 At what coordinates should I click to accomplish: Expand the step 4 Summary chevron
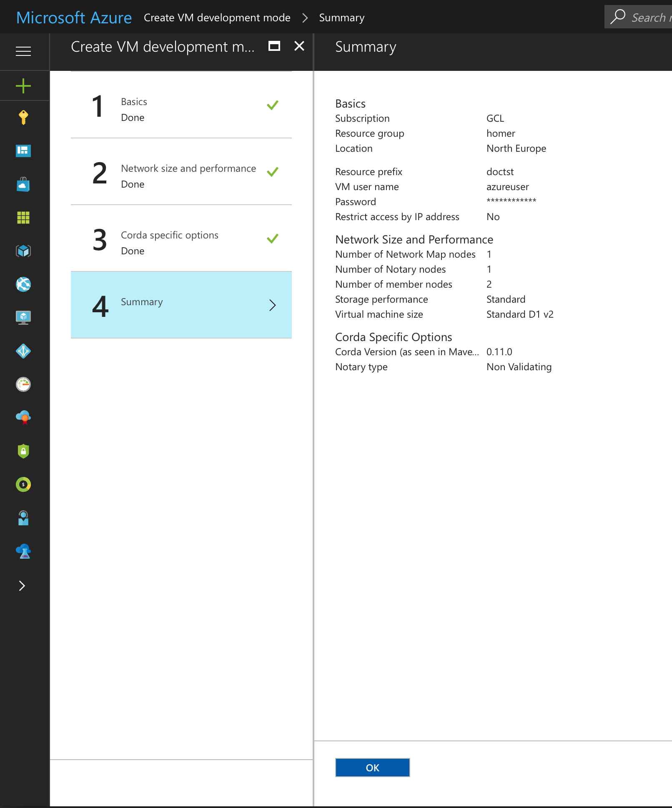coord(272,305)
